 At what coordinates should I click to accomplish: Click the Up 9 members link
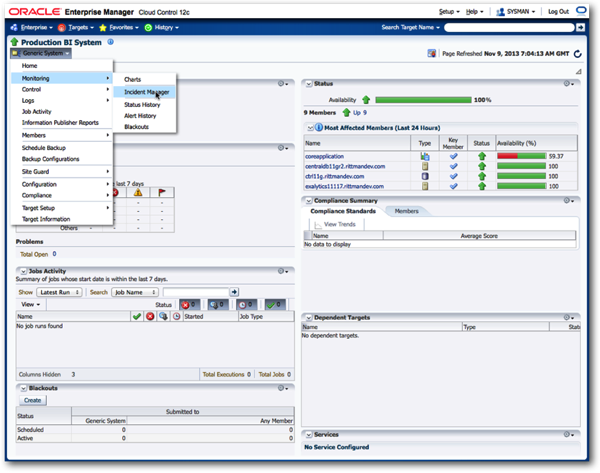(360, 113)
